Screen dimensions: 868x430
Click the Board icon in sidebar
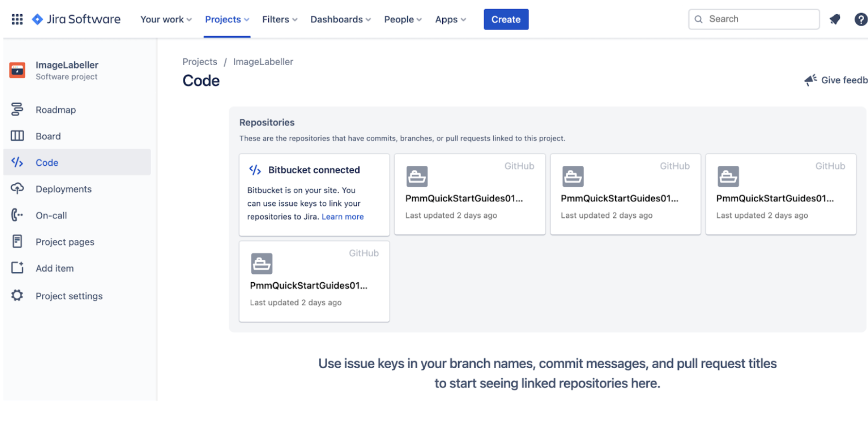[17, 136]
